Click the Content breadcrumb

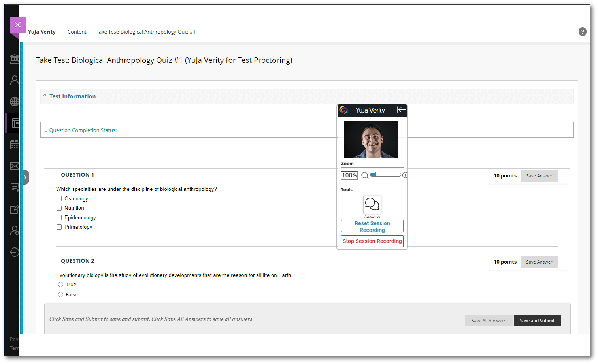(x=77, y=32)
